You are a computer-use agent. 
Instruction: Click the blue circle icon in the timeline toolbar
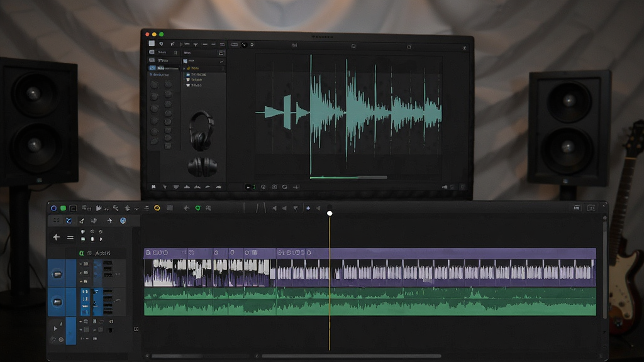54,208
